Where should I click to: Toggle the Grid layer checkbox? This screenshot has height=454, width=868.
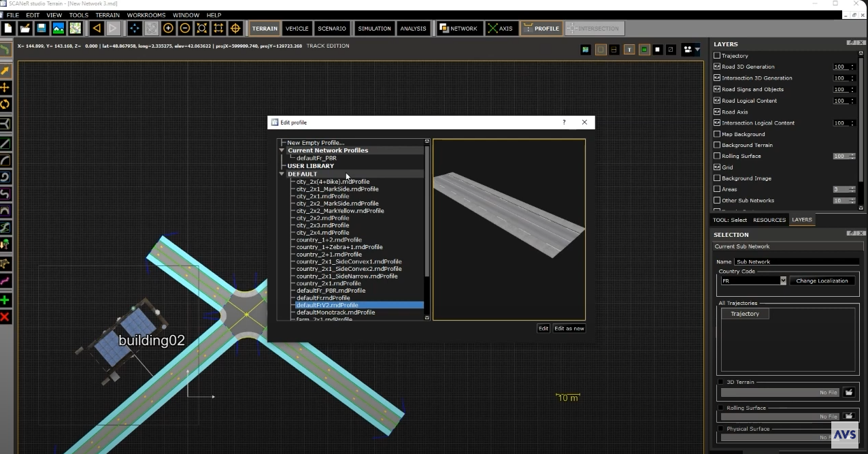[x=717, y=167]
